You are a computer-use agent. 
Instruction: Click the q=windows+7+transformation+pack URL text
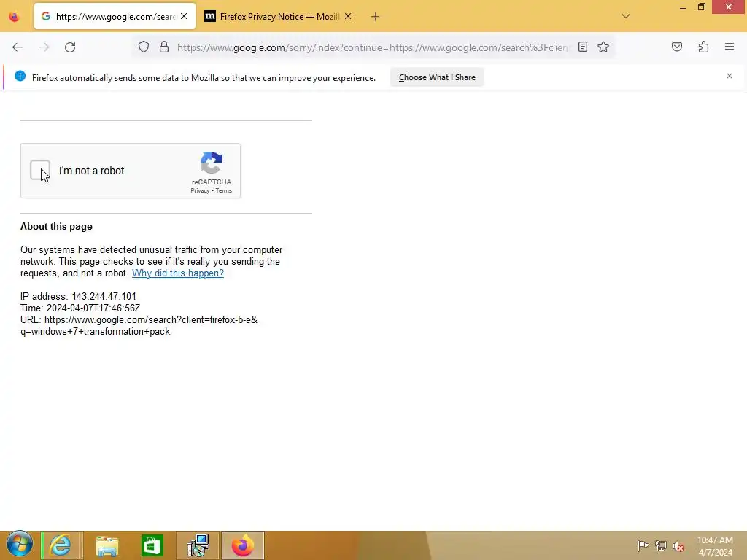pyautogui.click(x=96, y=332)
